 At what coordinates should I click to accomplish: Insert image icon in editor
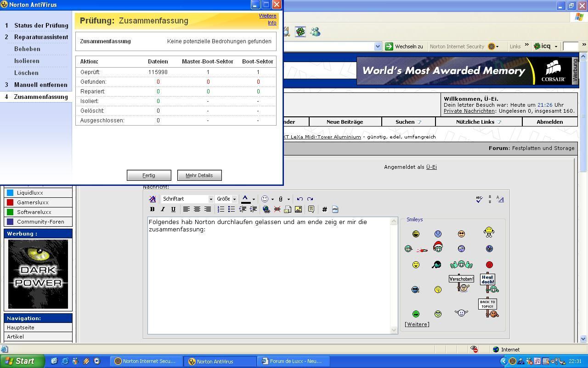click(x=298, y=209)
